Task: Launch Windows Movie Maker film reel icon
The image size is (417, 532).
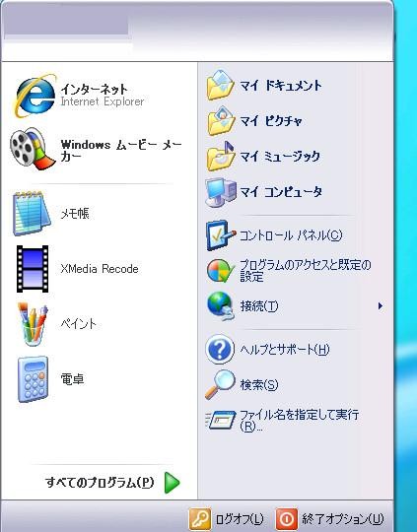Action: pyautogui.click(x=33, y=149)
